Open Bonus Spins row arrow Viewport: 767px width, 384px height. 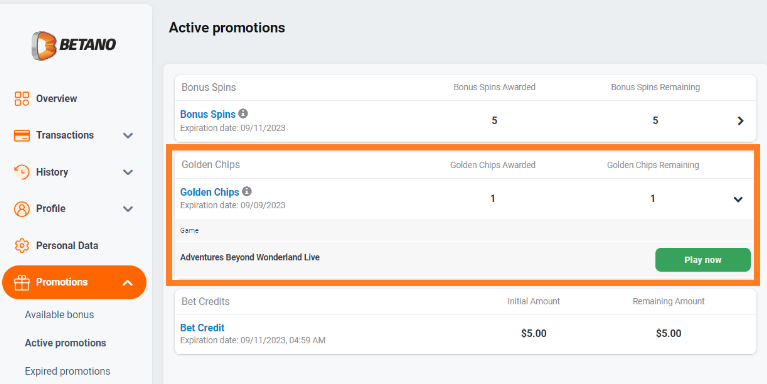(x=741, y=121)
